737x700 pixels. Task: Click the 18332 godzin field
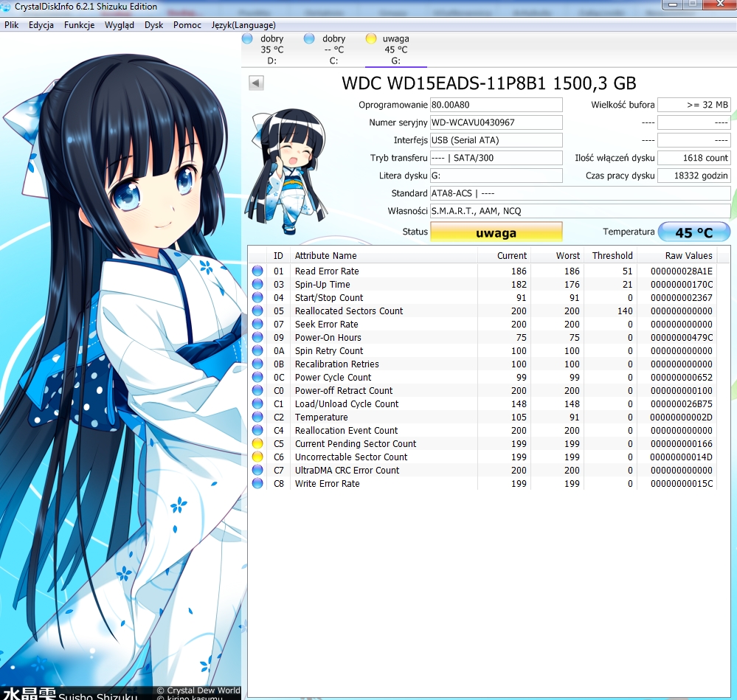click(x=694, y=176)
